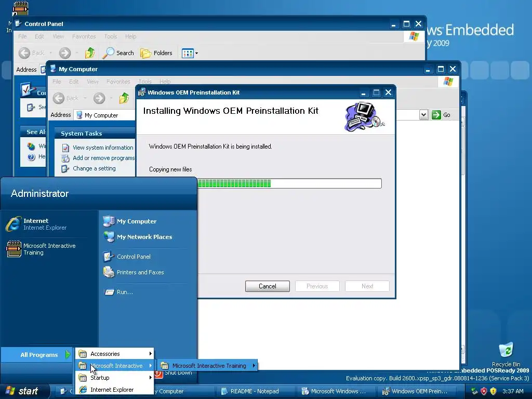Expand the Accessories programs folder
This screenshot has height=399, width=532.
click(115, 354)
